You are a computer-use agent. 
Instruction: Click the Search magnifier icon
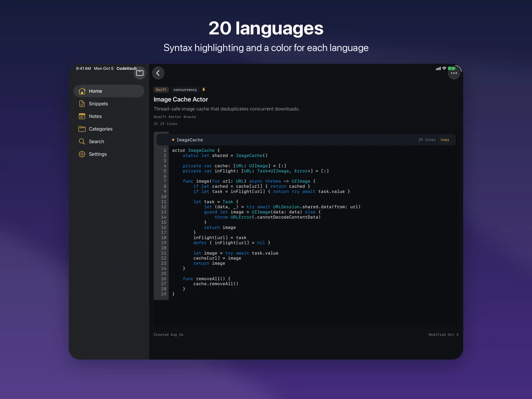[x=82, y=142]
